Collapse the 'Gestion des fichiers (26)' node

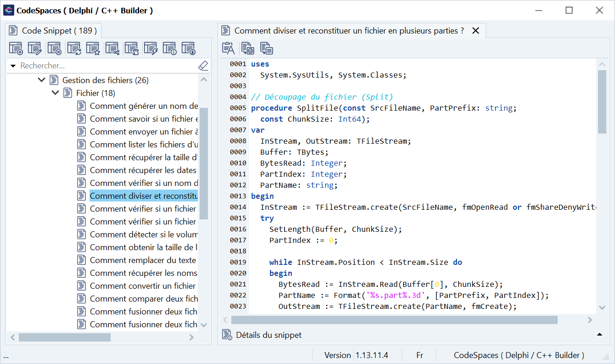pos(41,80)
